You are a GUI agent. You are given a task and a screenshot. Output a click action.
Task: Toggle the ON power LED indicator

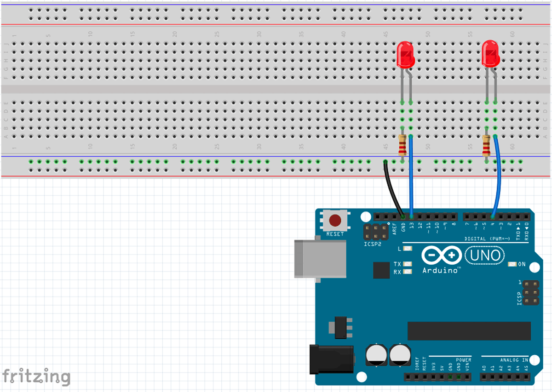(513, 265)
